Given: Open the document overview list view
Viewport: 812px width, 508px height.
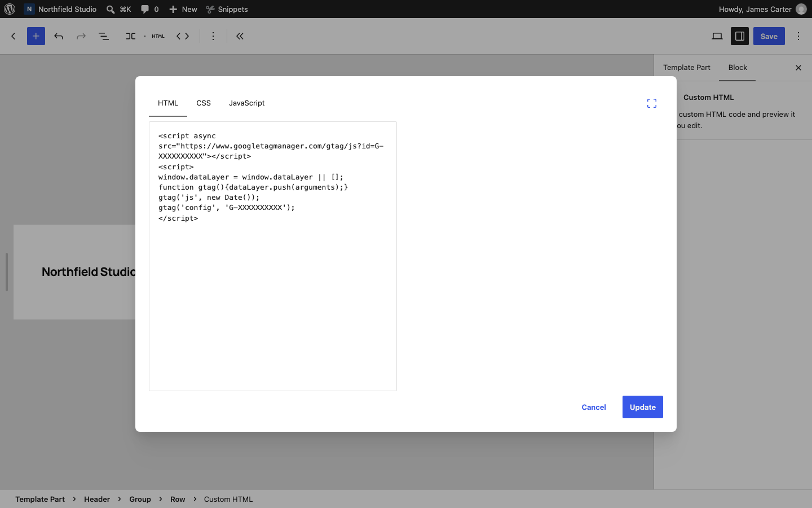Looking at the screenshot, I should pyautogui.click(x=104, y=36).
